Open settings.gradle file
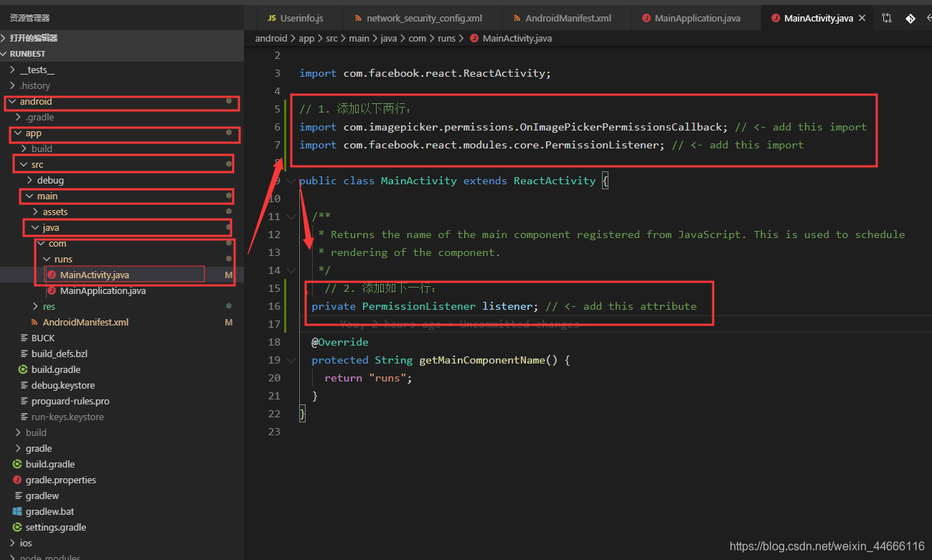The height and width of the screenshot is (560, 932). 122,527
